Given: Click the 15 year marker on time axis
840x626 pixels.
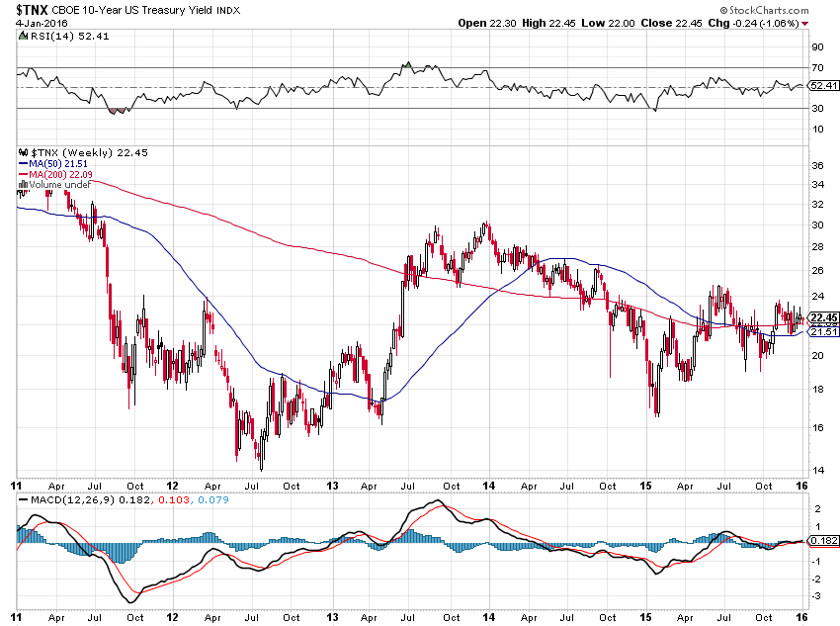Looking at the screenshot, I should pos(649,486).
